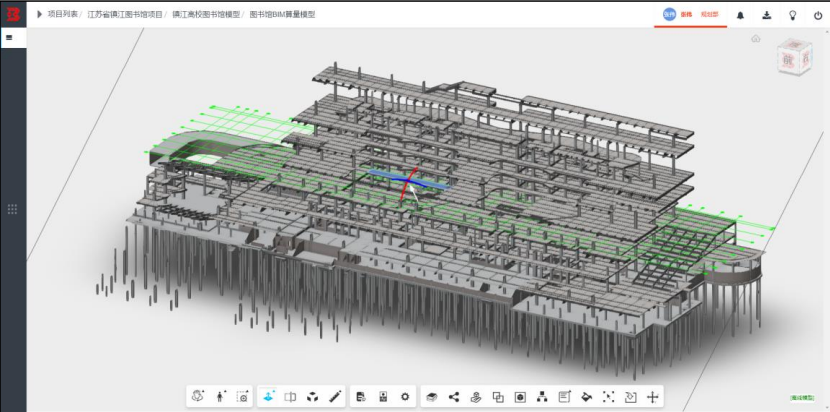
Task: Click the sidebar grid dots handle
Action: (x=13, y=209)
